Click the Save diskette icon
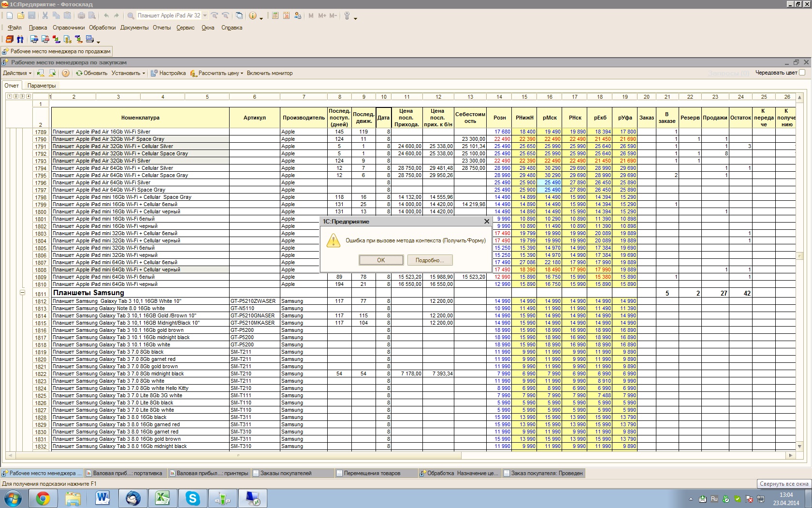 (31, 15)
